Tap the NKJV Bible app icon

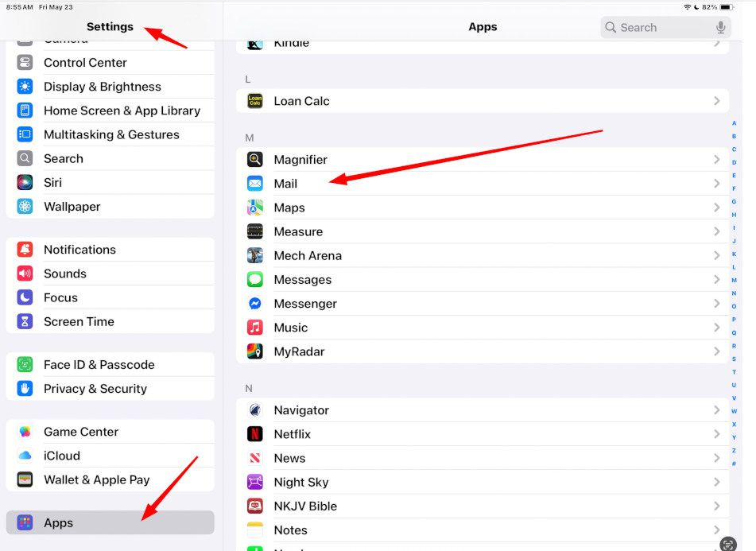(x=255, y=506)
